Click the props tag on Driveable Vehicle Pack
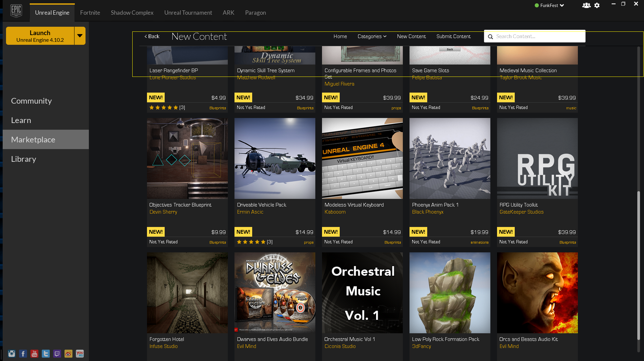The height and width of the screenshot is (361, 644). (x=309, y=242)
